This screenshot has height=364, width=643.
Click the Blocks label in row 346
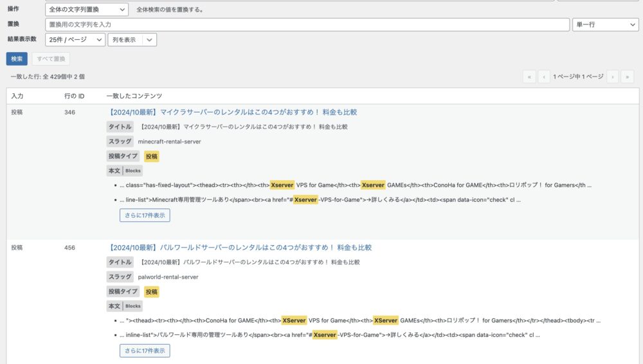(x=133, y=170)
